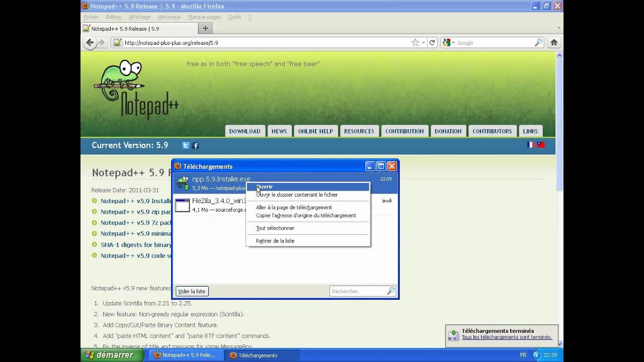Open the Outils menu
This screenshot has width=644, height=362.
click(234, 17)
